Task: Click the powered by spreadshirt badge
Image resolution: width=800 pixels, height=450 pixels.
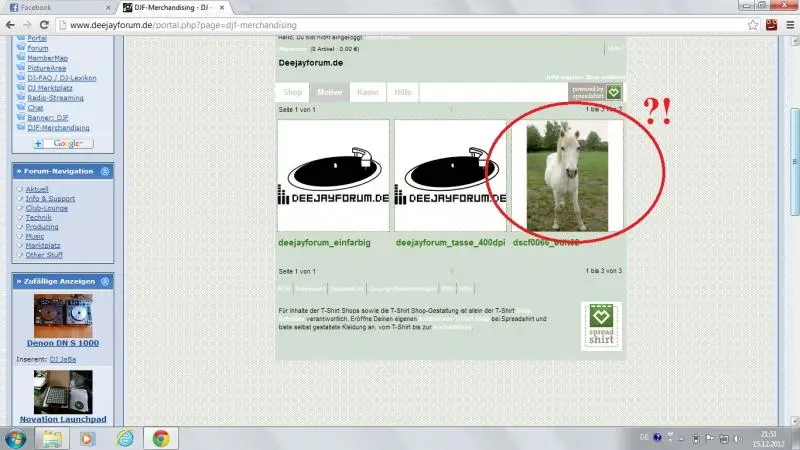Action: point(595,92)
